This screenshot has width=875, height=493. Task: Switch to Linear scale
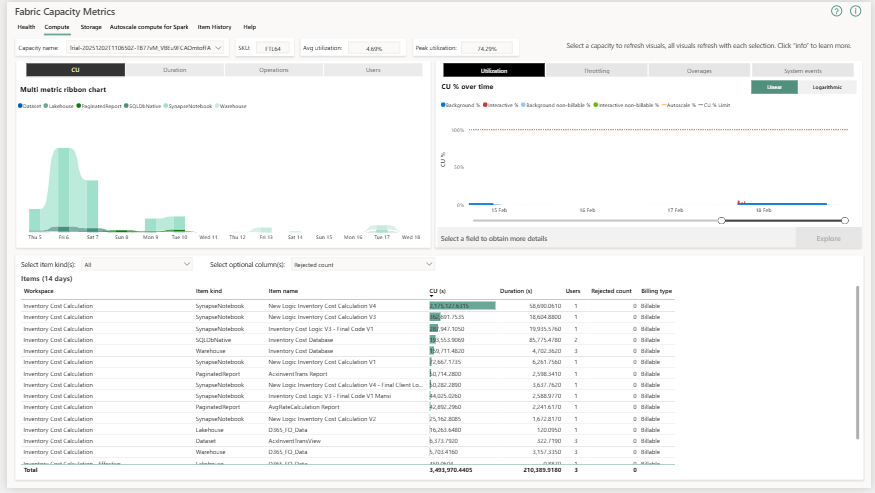click(x=774, y=87)
